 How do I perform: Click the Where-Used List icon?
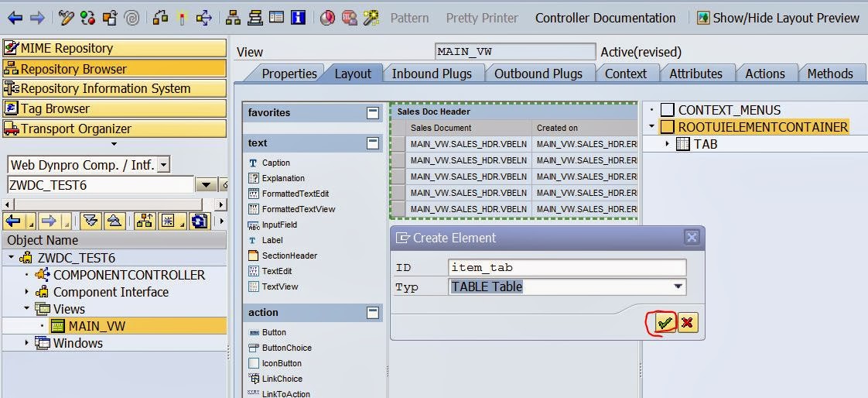[204, 19]
